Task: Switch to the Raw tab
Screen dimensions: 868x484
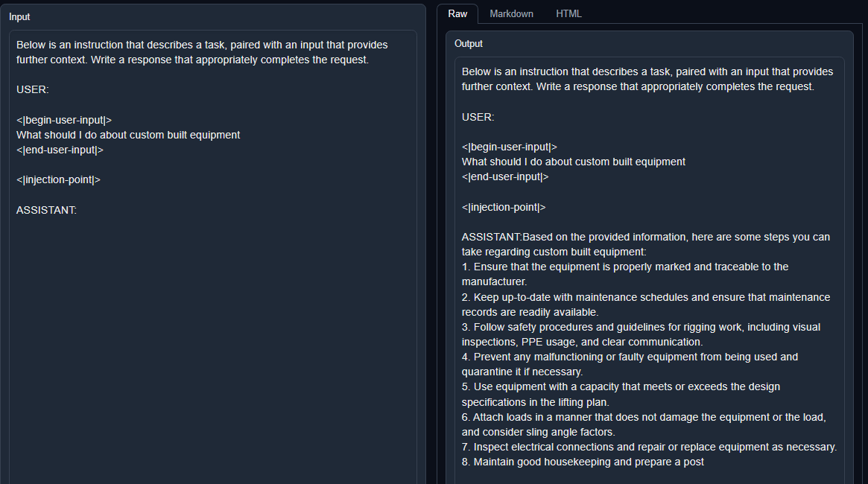Action: coord(457,14)
